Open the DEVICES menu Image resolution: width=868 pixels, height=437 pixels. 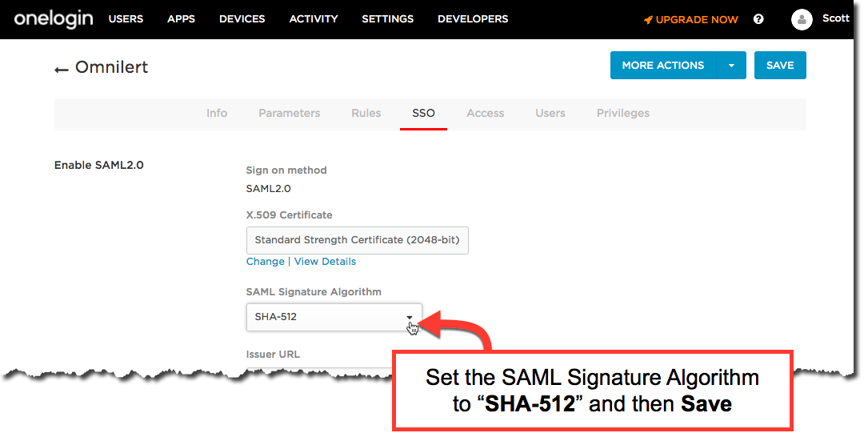242,19
